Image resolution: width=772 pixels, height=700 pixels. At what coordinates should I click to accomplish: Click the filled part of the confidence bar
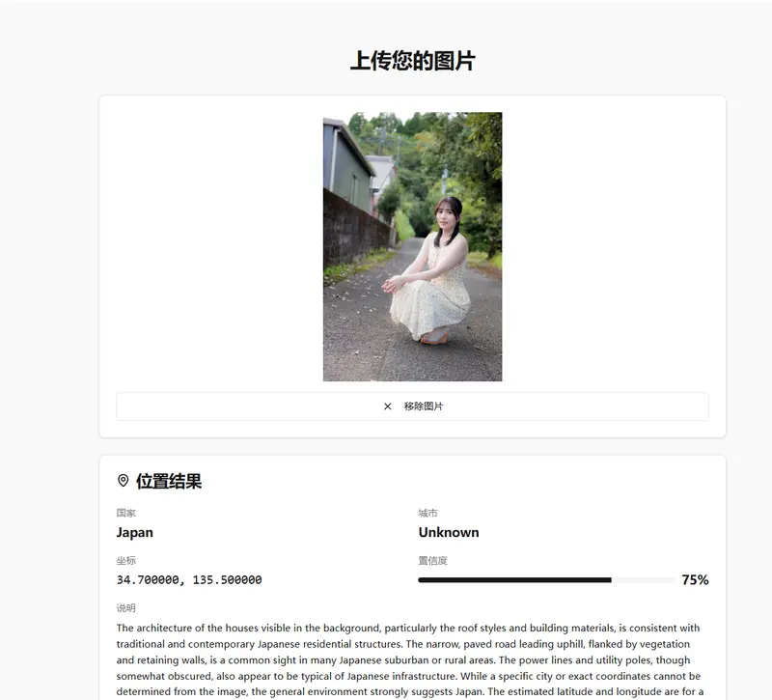(x=514, y=580)
